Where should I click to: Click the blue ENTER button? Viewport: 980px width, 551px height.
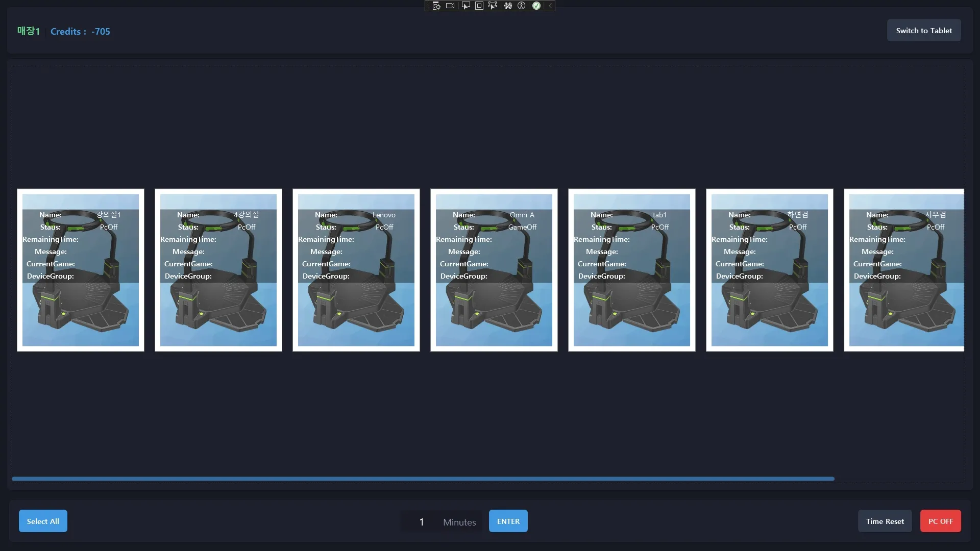tap(508, 521)
